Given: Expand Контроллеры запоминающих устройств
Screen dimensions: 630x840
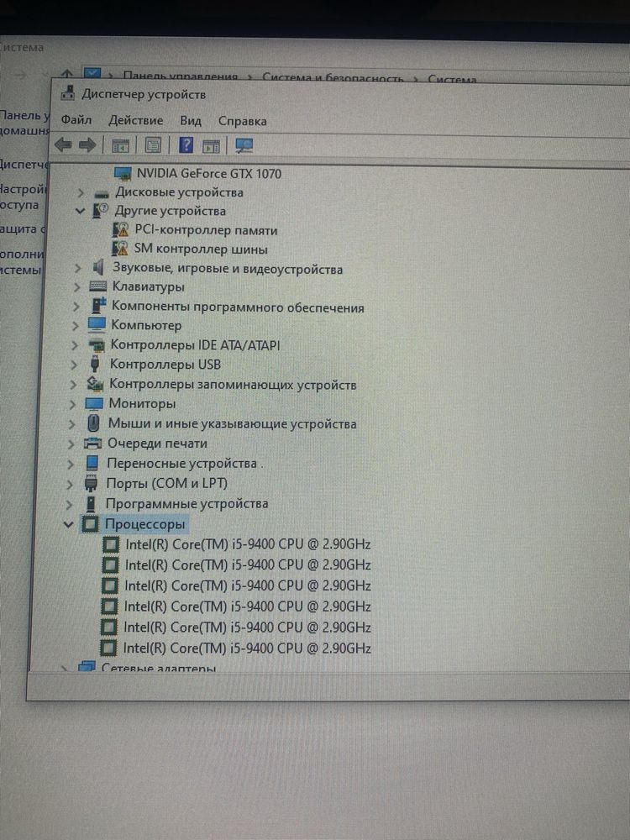Looking at the screenshot, I should [73, 384].
